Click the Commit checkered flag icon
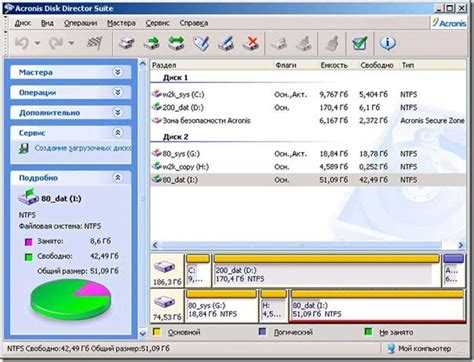 point(94,43)
